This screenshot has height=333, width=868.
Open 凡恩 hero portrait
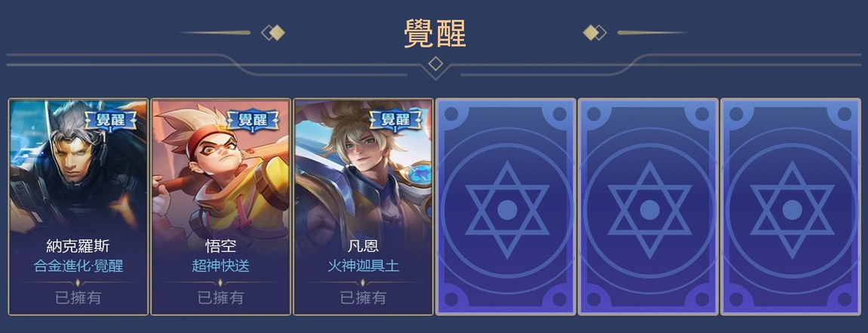[x=363, y=166]
